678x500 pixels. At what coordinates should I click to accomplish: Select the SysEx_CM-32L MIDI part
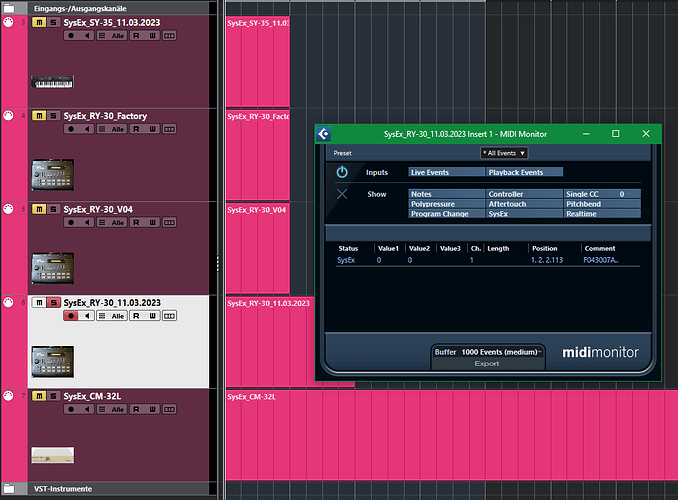(x=452, y=435)
